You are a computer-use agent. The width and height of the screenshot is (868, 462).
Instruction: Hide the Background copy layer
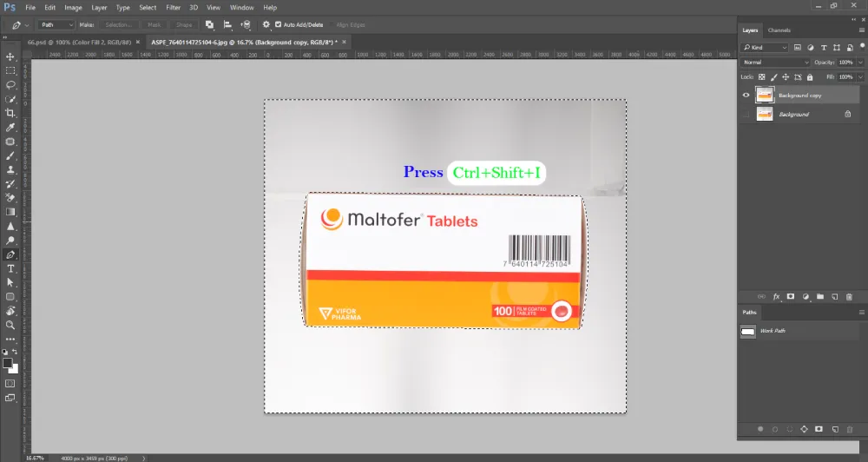[746, 96]
